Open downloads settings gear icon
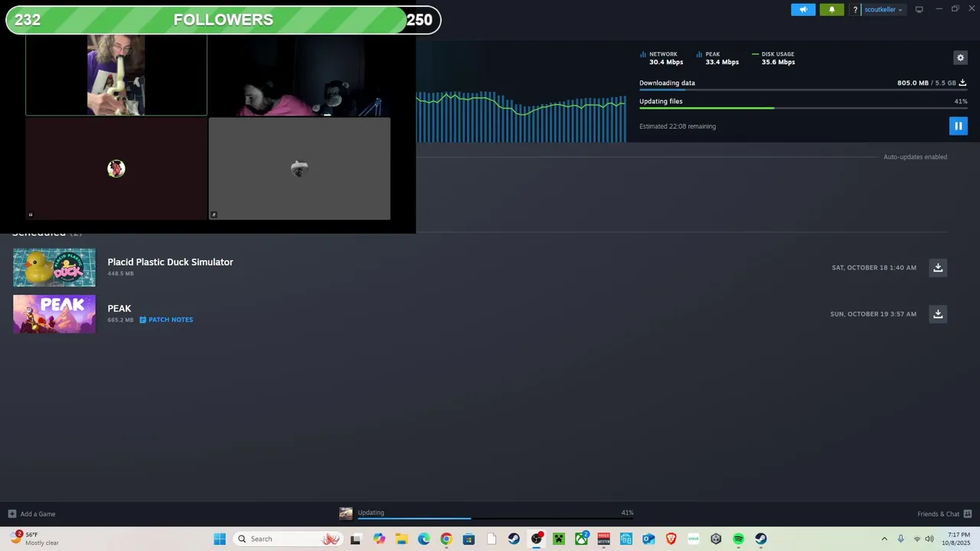 pos(960,57)
